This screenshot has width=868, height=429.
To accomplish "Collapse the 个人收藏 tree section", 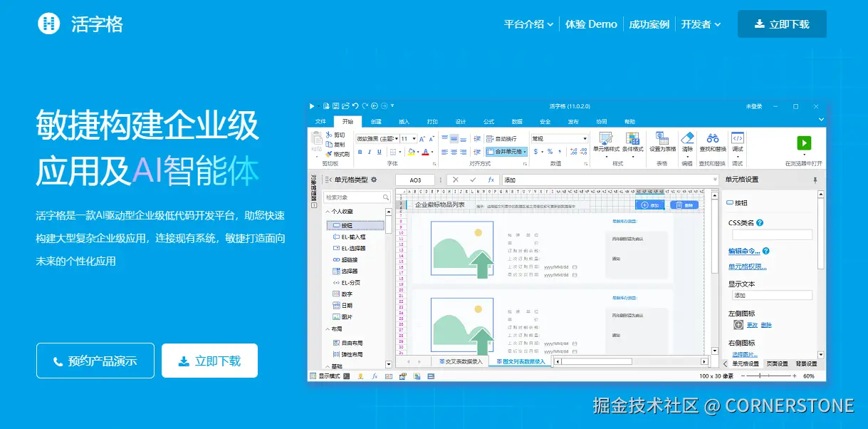I will [x=327, y=212].
